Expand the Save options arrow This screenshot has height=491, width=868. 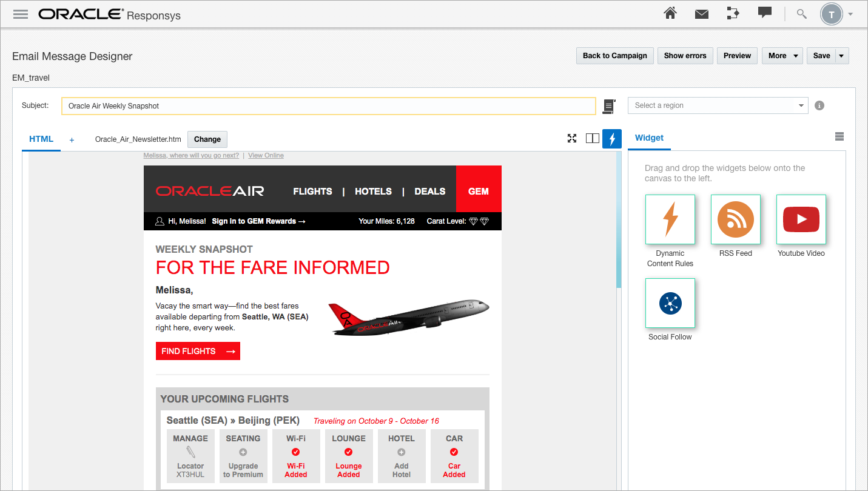(x=842, y=56)
